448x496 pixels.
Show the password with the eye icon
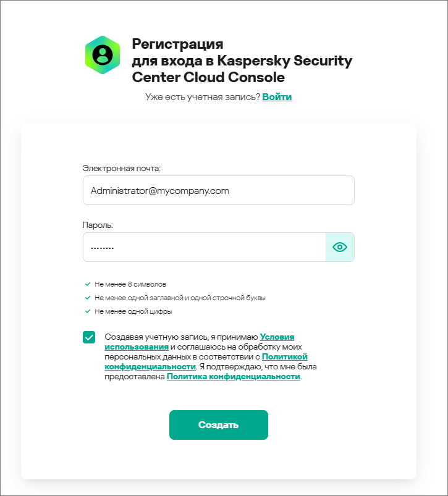(340, 247)
